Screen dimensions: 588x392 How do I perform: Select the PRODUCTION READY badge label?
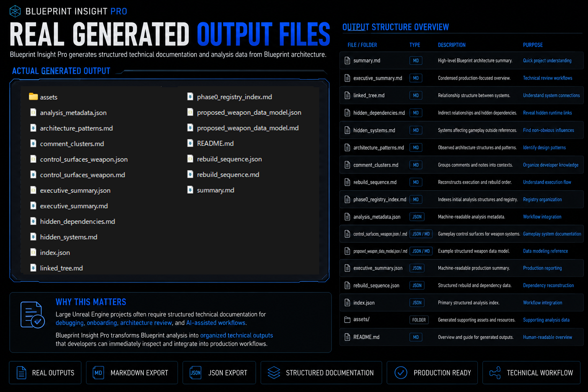[x=442, y=373]
